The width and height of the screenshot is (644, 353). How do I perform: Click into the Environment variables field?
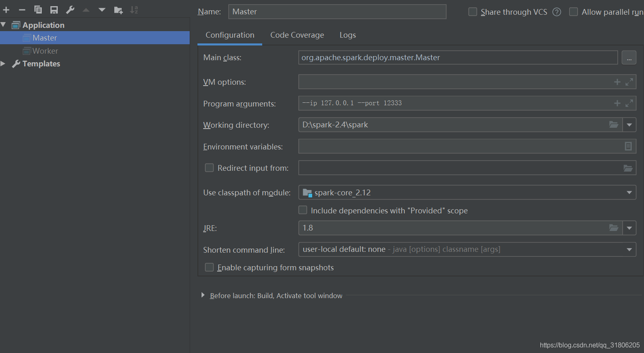click(467, 146)
